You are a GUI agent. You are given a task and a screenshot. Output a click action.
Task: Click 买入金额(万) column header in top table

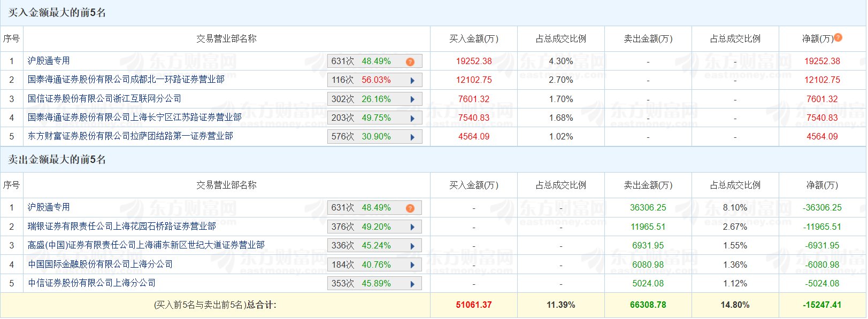coord(474,39)
